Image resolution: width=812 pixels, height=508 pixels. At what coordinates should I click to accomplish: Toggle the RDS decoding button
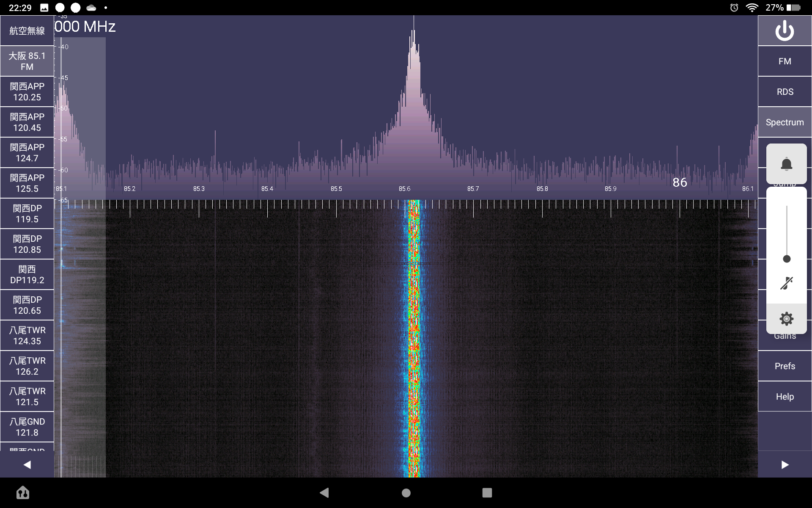pos(785,92)
